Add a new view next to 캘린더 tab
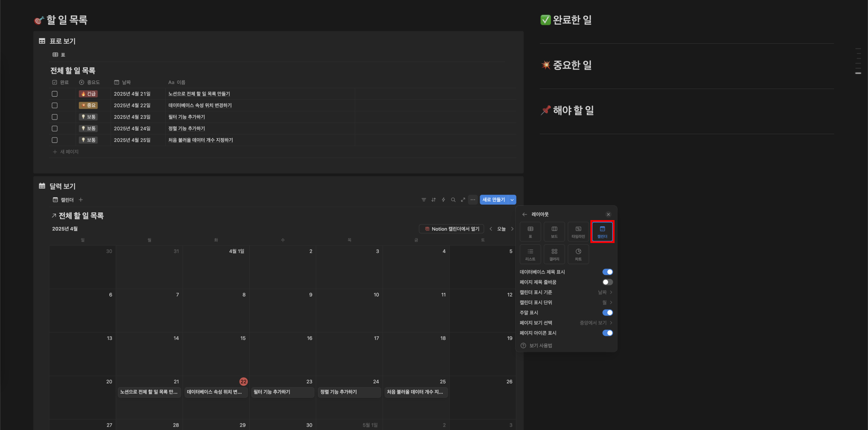 (81, 200)
